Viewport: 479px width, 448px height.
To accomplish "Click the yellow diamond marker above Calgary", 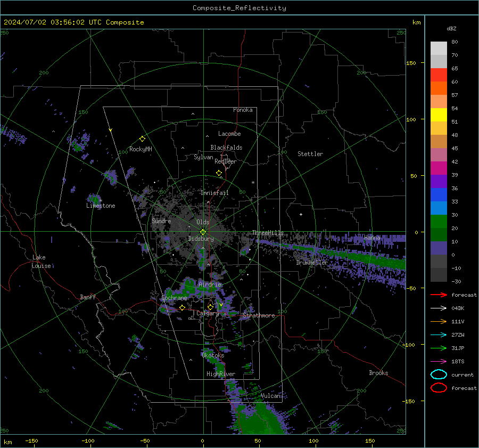I will [x=210, y=307].
